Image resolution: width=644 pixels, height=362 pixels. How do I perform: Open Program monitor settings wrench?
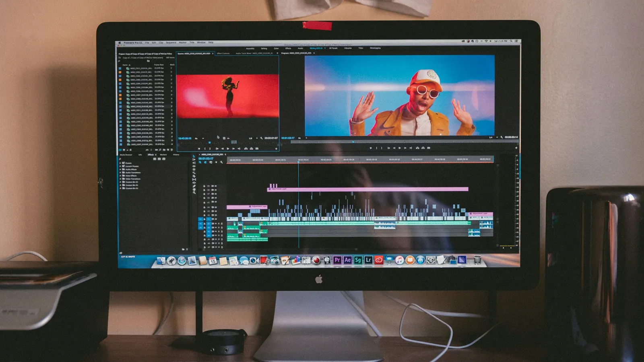point(502,137)
